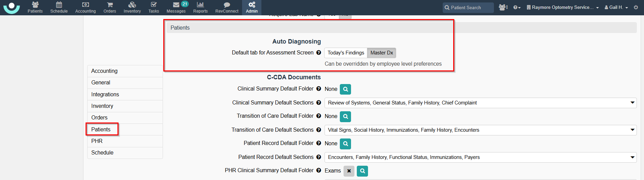Screen dimensions: 644x180
Task: Remove the Exams PHR folder selection
Action: pyautogui.click(x=349, y=171)
